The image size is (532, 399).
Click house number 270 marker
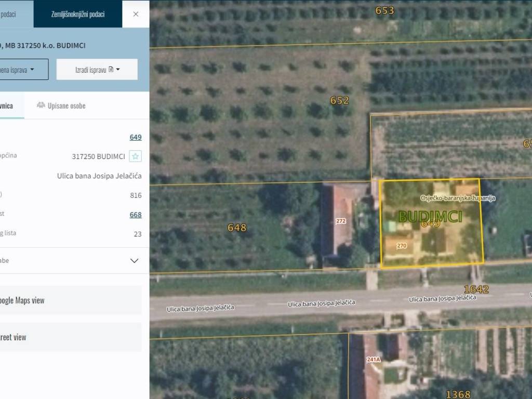(401, 246)
